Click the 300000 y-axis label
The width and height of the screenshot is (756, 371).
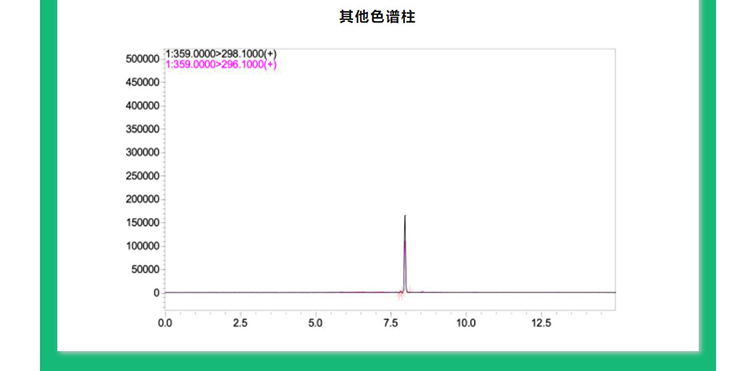(142, 152)
